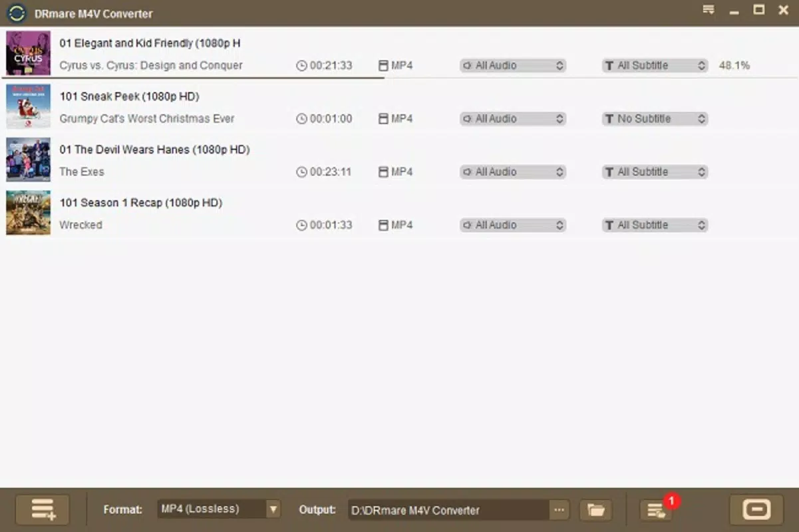Click title '101 Season 1 Recap'
Screen dimensions: 799x532
(x=111, y=203)
